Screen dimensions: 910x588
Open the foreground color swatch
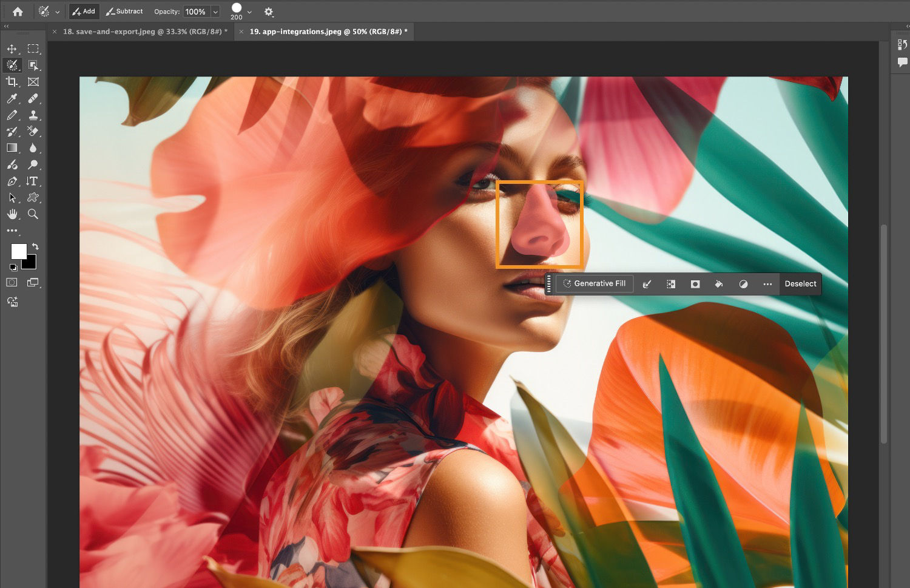(x=20, y=250)
